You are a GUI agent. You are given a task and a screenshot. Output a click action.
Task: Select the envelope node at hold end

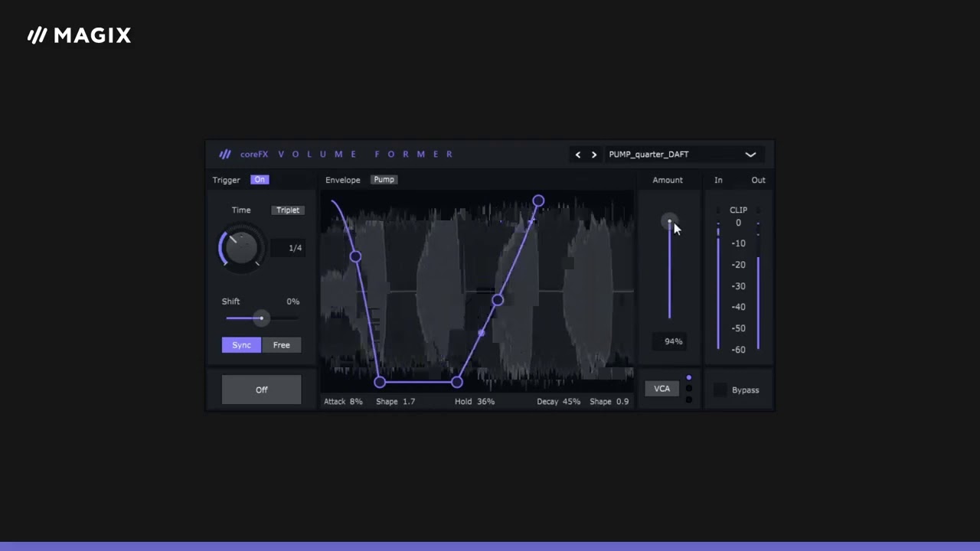click(x=456, y=382)
